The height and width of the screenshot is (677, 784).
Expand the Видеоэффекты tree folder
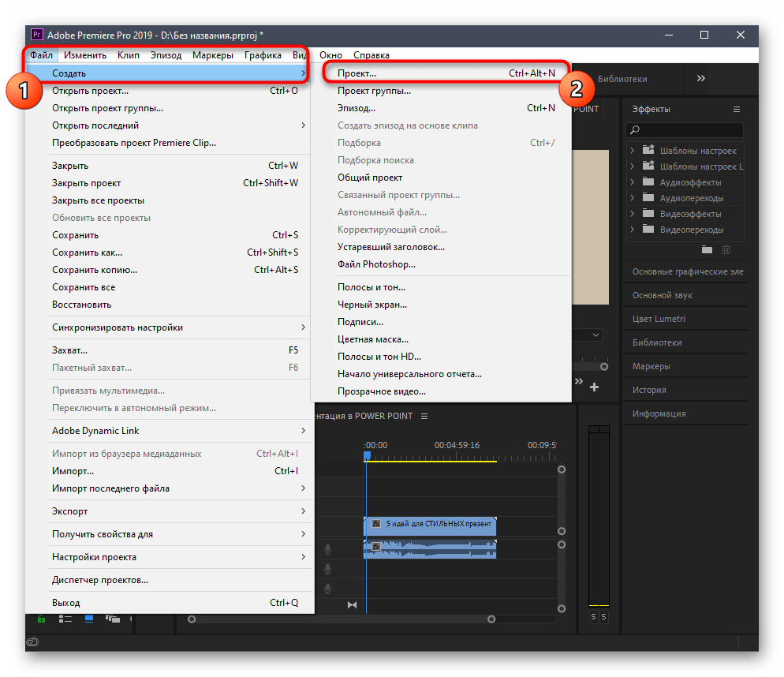click(x=632, y=214)
